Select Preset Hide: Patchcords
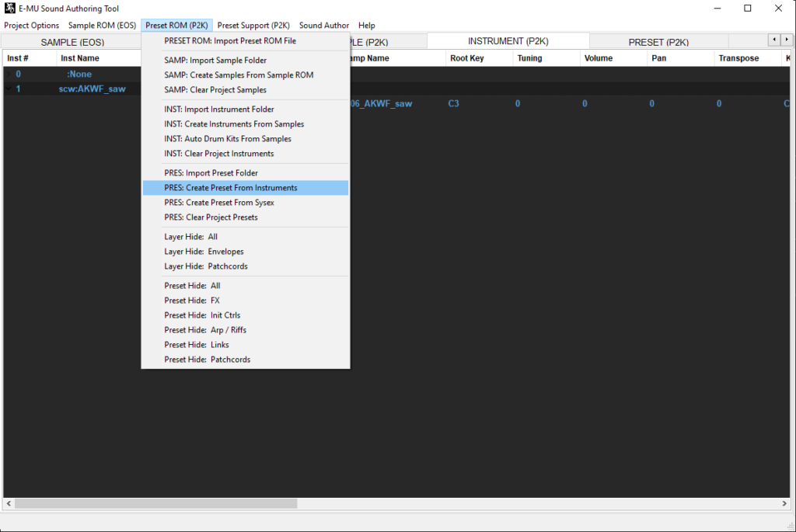 point(246,360)
